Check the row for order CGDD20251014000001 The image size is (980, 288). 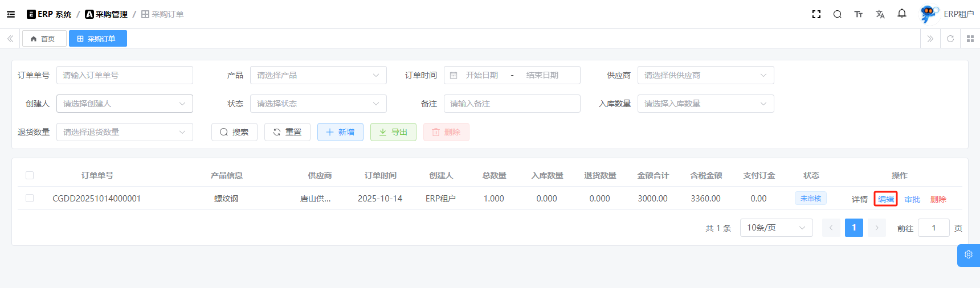coord(30,198)
